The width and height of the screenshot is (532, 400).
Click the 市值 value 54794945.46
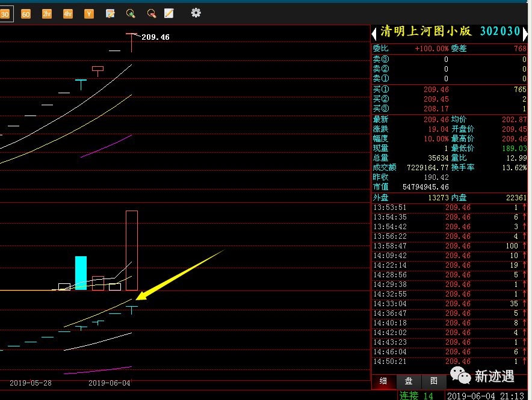pos(426,187)
